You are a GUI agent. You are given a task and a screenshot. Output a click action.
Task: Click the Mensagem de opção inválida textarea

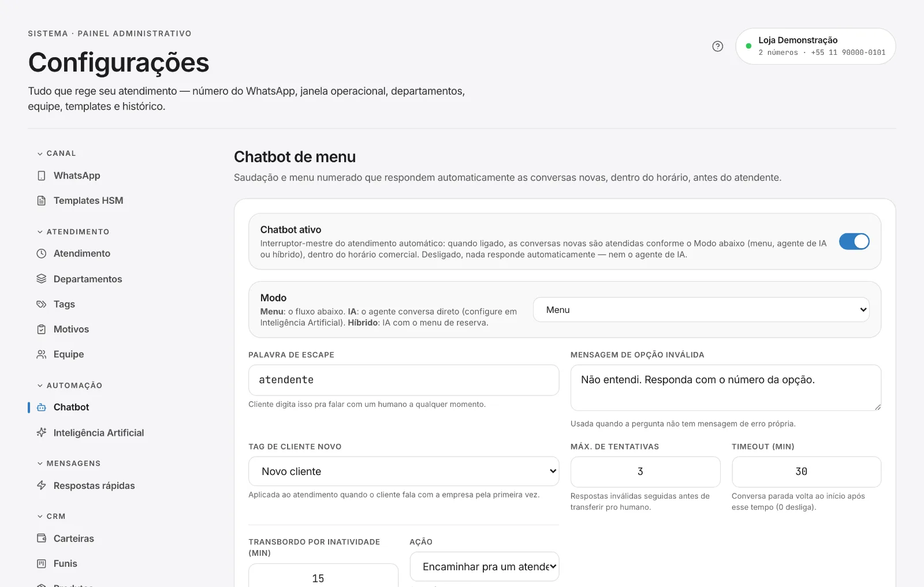pos(726,388)
